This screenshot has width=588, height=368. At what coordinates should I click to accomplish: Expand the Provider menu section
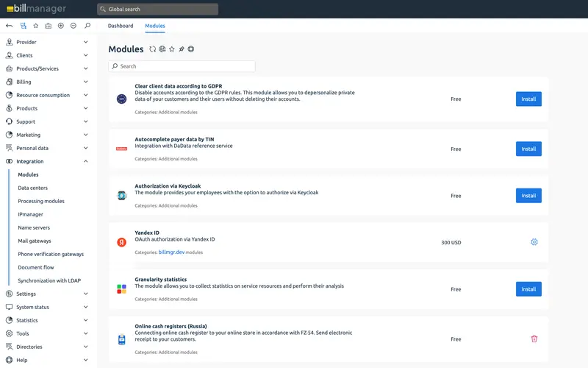pos(47,42)
